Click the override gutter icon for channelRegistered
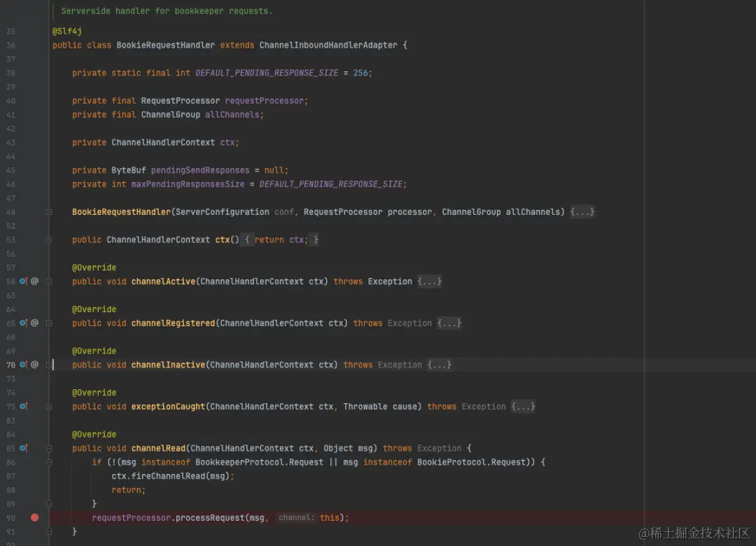Viewport: 756px width, 546px height. (23, 323)
